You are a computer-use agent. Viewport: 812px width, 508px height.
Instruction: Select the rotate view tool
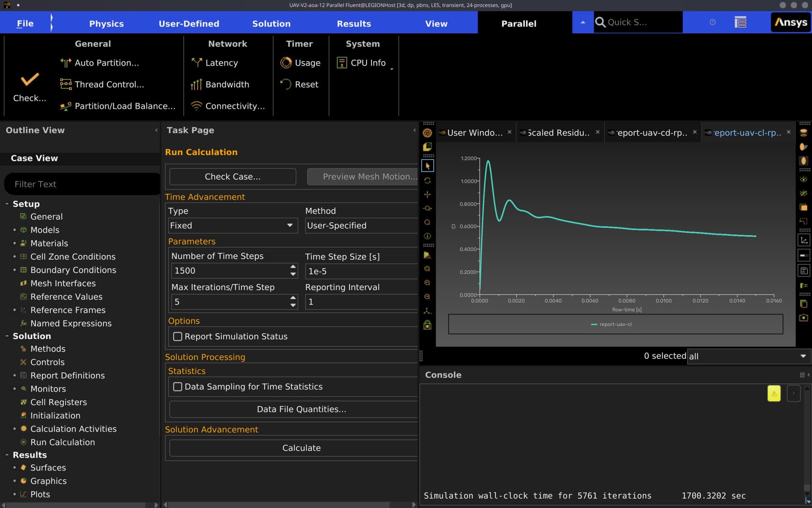[427, 180]
